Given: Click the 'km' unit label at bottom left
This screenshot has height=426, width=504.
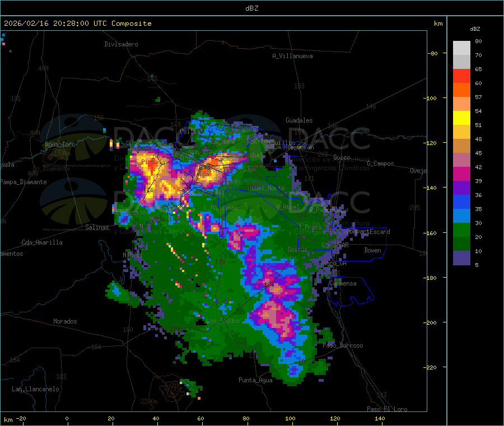Looking at the screenshot, I should coord(8,420).
